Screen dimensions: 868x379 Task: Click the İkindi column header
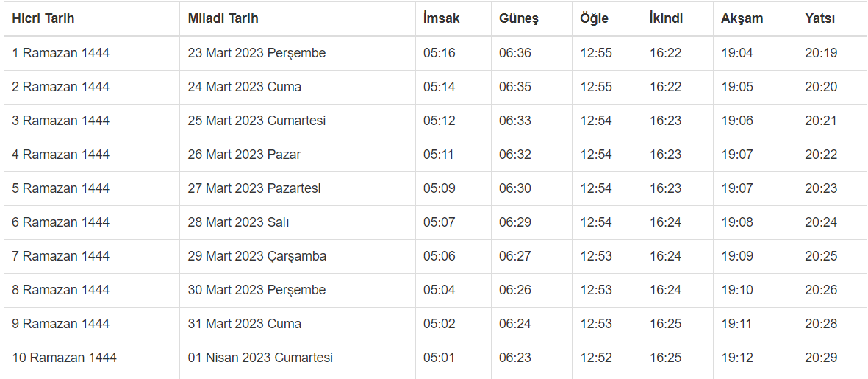pos(667,19)
